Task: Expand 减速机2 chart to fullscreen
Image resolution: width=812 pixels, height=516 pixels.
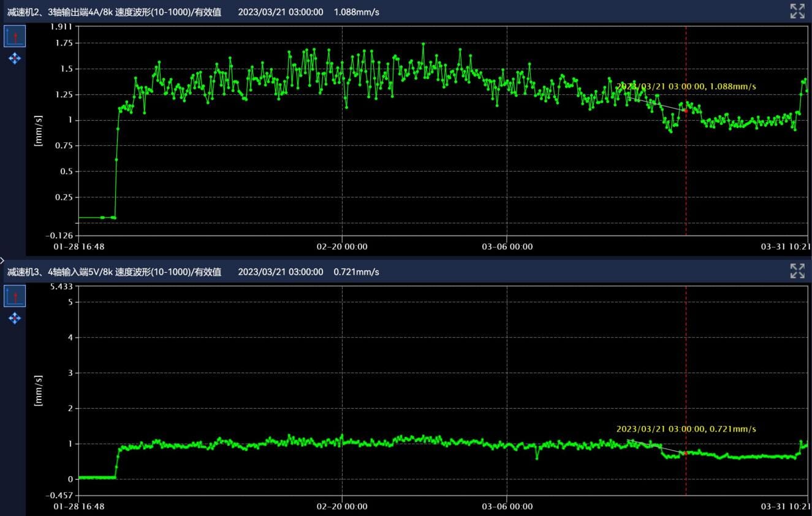Action: tap(797, 11)
